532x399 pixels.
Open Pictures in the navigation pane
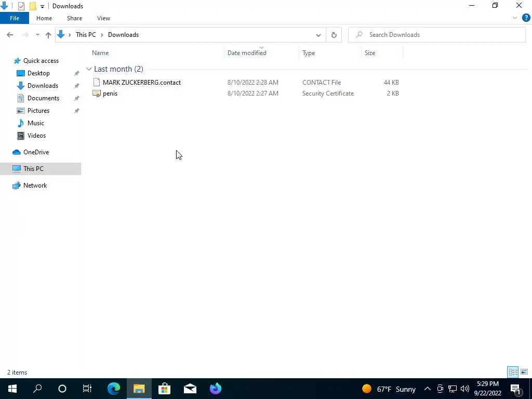(x=38, y=111)
